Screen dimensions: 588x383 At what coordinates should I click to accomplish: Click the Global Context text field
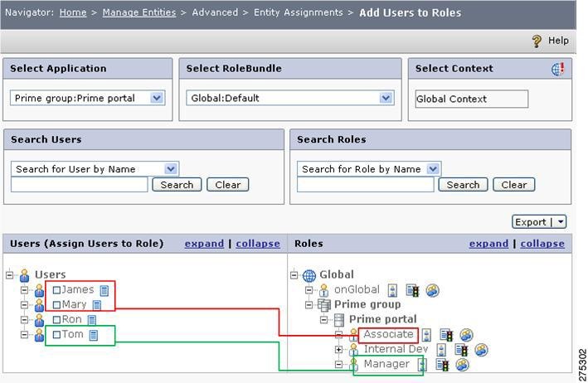coord(472,99)
